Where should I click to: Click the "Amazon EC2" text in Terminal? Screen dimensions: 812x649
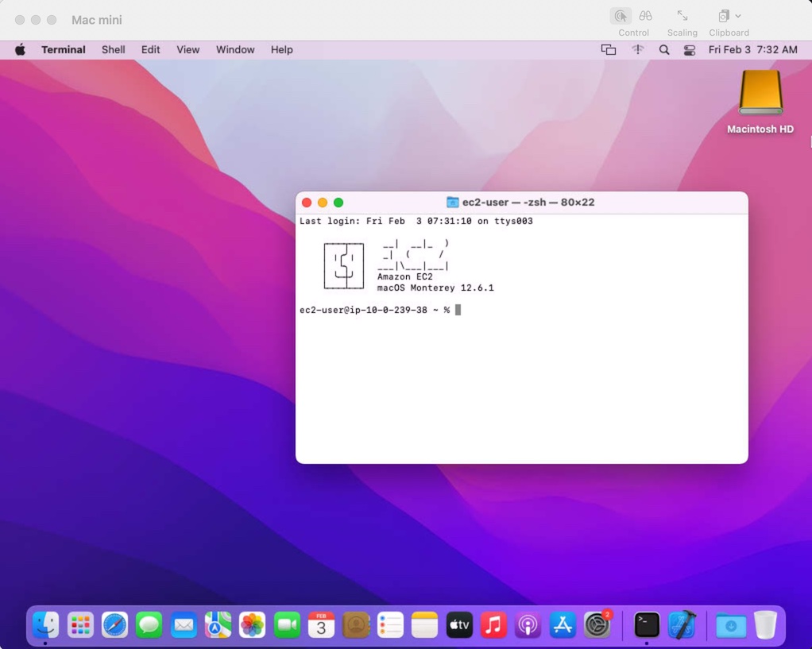coord(405,276)
